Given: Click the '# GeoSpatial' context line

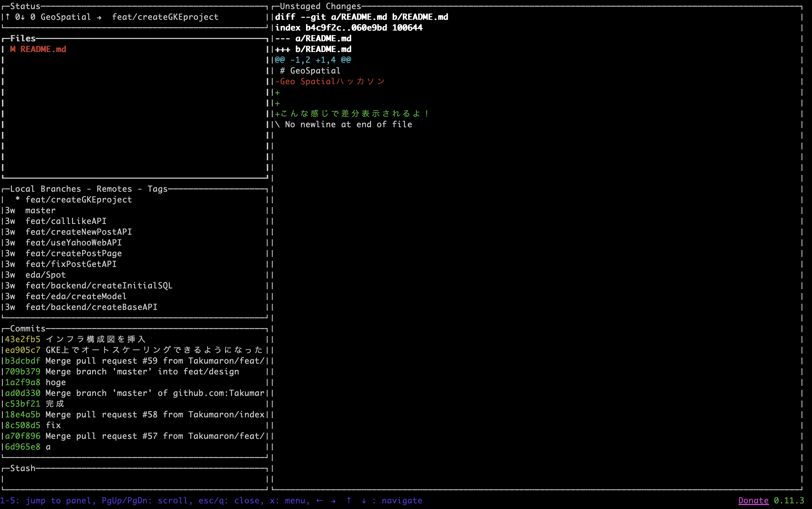Looking at the screenshot, I should (x=310, y=71).
